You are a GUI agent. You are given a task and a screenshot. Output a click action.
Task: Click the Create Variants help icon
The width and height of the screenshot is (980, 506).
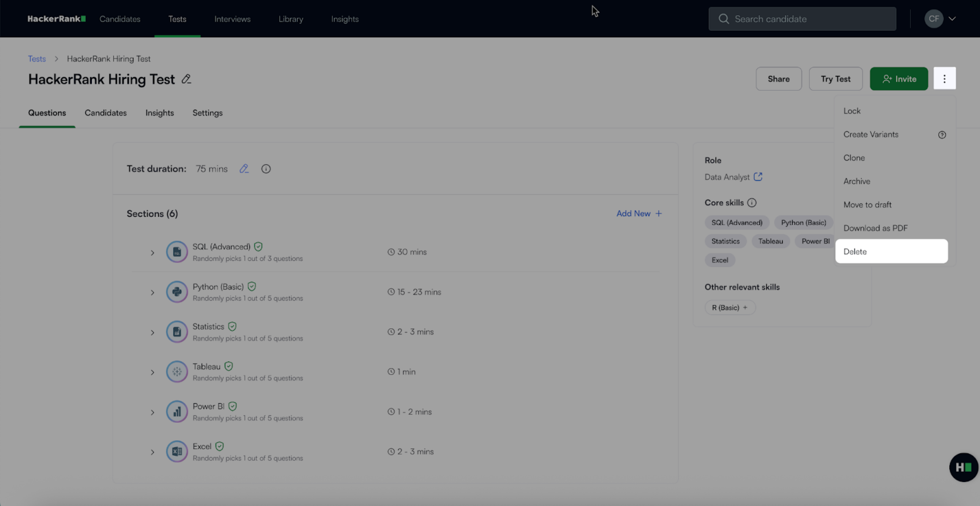942,135
